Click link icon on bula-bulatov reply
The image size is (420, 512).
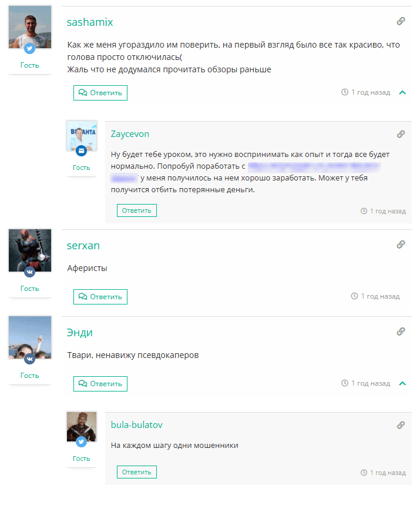tap(401, 425)
